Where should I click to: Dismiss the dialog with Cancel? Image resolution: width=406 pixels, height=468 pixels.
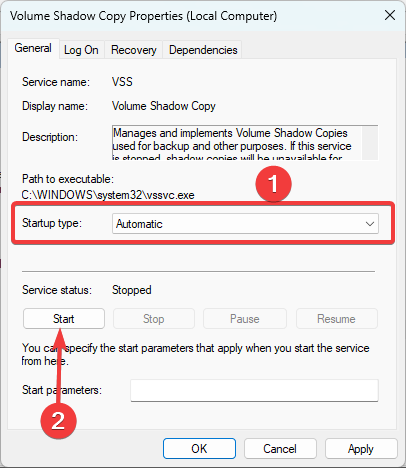click(x=280, y=449)
